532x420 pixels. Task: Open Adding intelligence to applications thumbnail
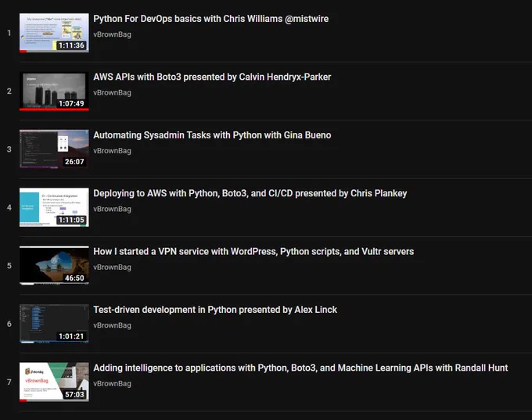54,382
